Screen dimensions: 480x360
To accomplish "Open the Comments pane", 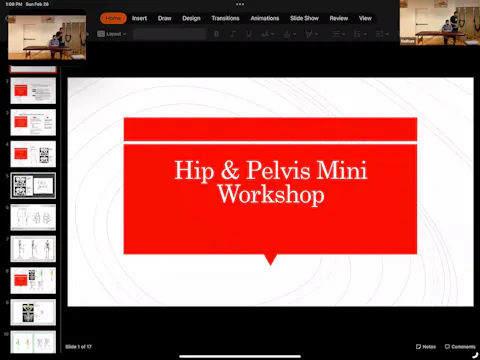I will pos(460,347).
